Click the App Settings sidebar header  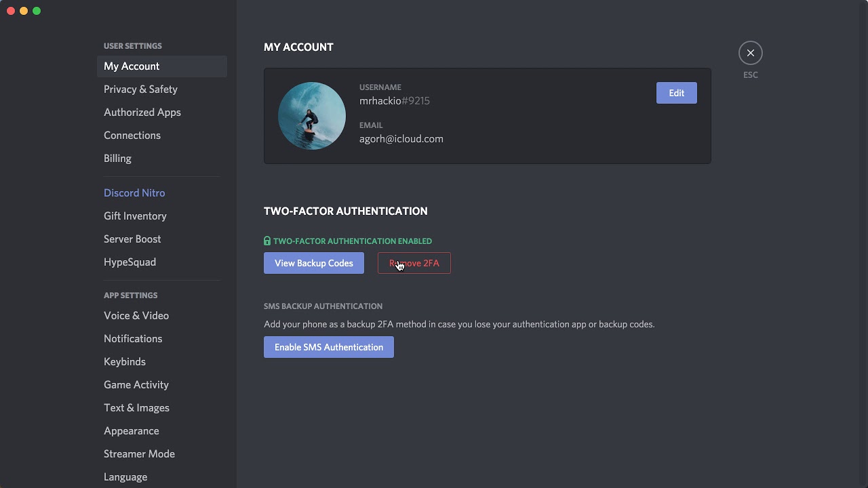tap(130, 296)
